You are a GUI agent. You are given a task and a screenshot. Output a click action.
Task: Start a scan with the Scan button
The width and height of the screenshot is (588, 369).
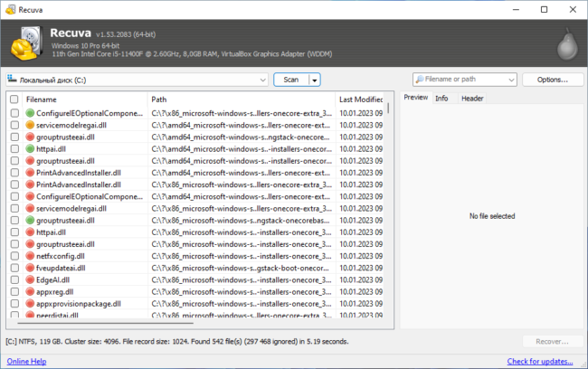[x=291, y=80]
